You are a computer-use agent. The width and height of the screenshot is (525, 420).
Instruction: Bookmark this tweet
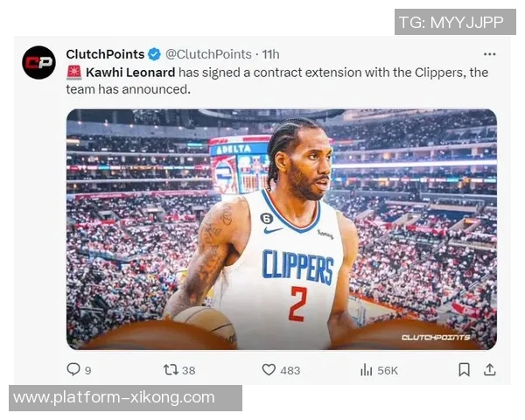click(464, 370)
